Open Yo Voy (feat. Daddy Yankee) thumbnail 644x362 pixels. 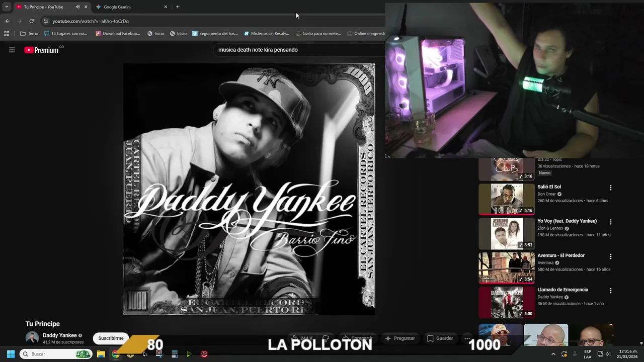tap(507, 233)
